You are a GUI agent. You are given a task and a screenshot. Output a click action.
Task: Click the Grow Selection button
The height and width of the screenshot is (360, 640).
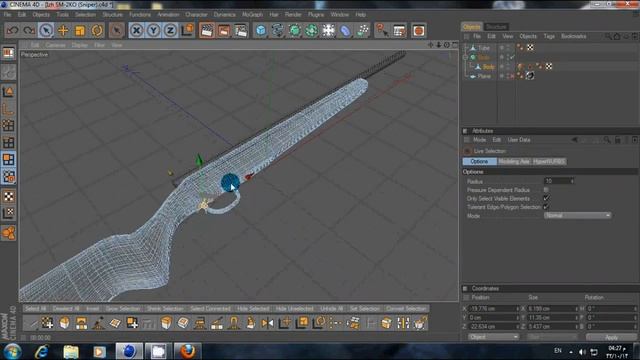pos(122,309)
